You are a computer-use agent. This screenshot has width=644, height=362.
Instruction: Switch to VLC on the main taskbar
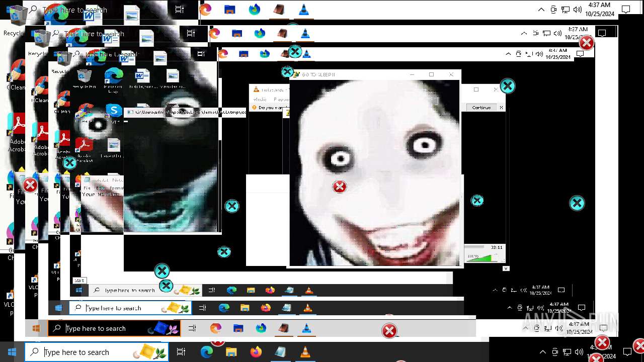pyautogui.click(x=305, y=352)
